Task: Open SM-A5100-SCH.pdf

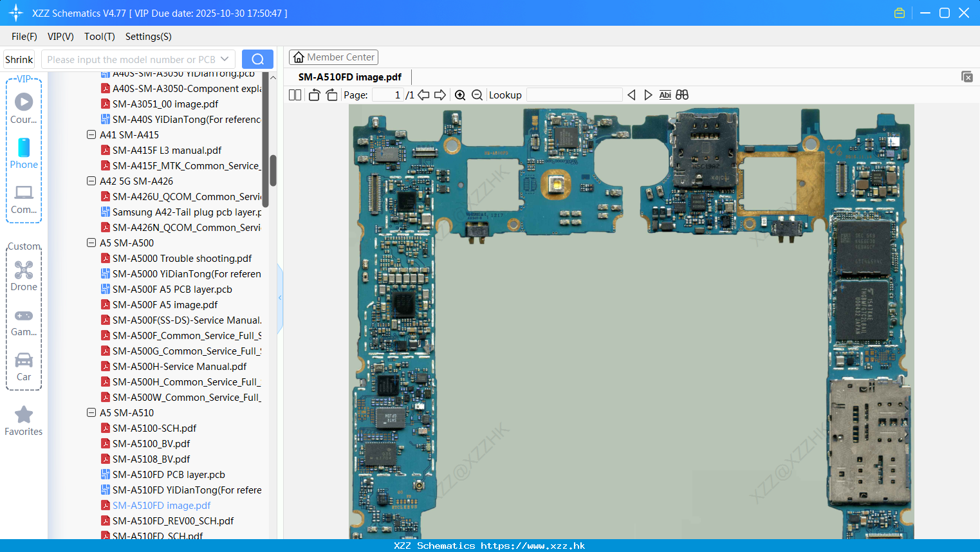Action: point(148,428)
